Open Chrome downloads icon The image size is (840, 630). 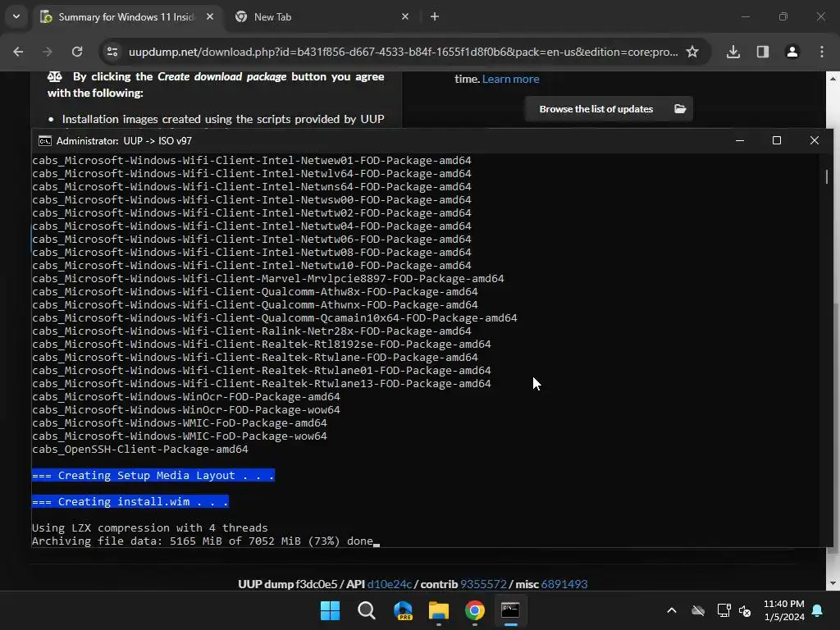coord(733,52)
